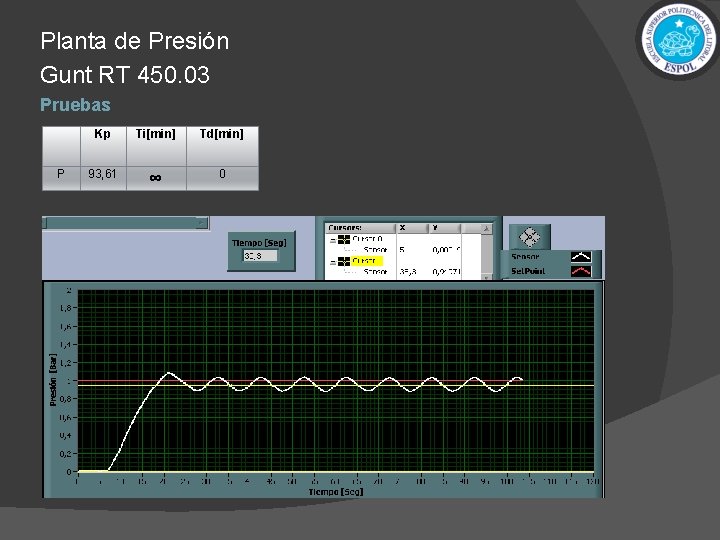Image resolution: width=720 pixels, height=540 pixels.
Task: Open the SetPoint plot legend sample
Action: (581, 271)
